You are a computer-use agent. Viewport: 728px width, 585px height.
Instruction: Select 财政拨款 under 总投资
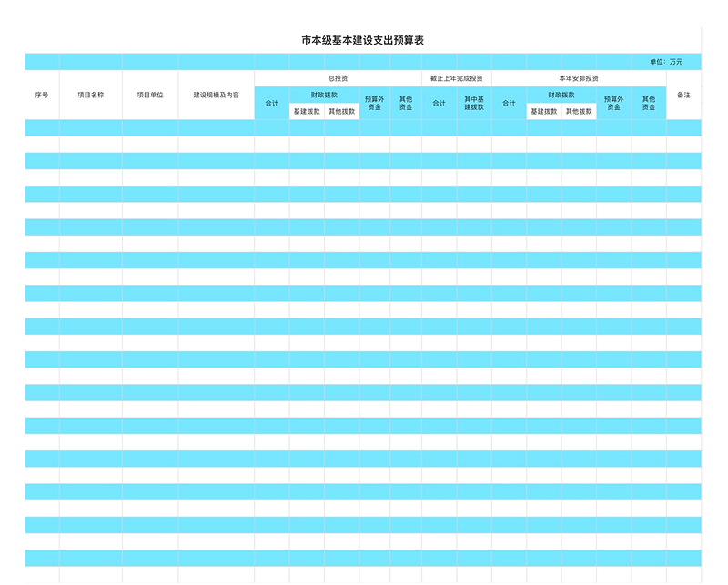click(325, 95)
